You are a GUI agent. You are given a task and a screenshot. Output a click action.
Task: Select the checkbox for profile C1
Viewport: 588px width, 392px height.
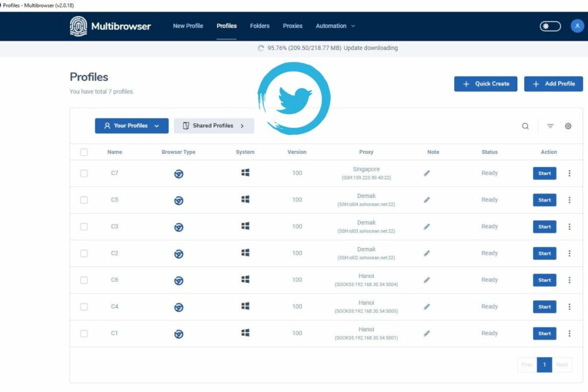pos(84,333)
